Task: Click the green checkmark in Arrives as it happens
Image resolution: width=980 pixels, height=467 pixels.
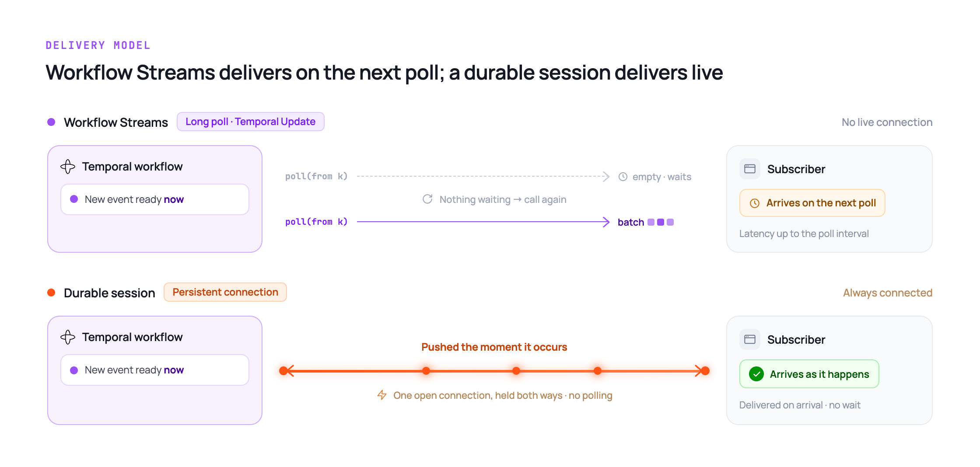Action: [756, 374]
